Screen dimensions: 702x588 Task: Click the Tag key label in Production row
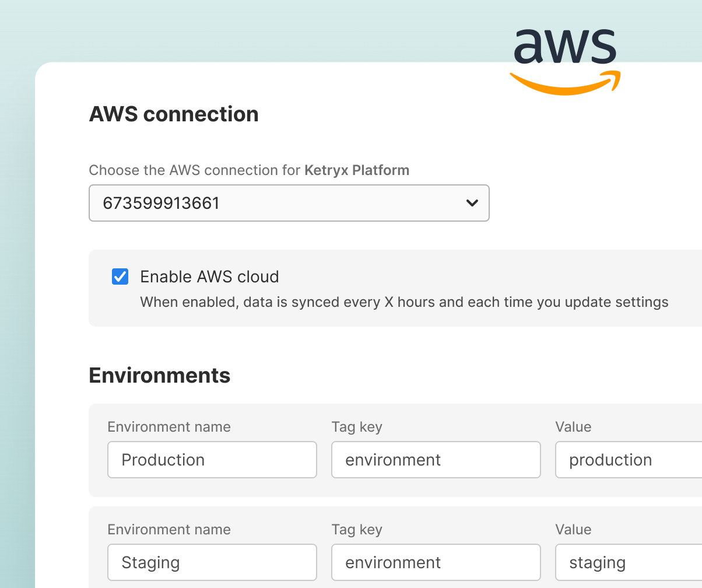coord(357,427)
